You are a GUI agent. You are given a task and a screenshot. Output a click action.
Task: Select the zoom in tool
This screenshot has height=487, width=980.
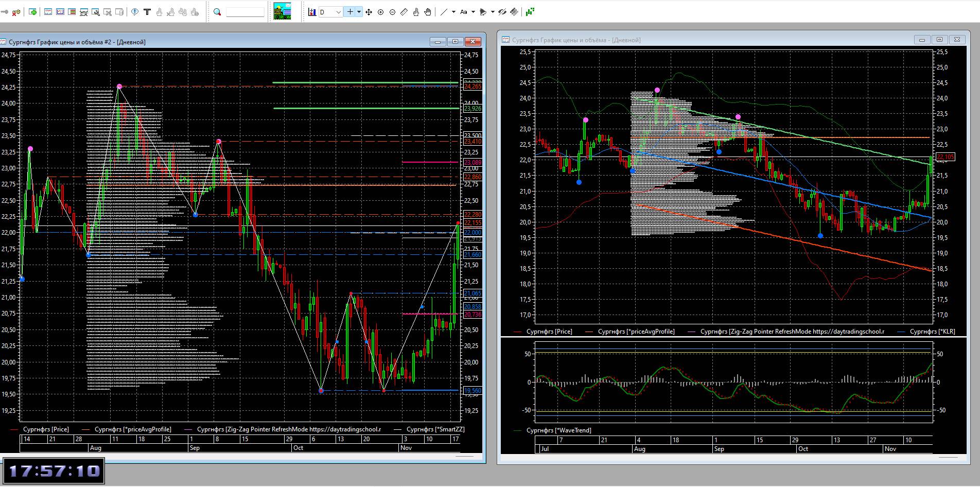pos(381,12)
